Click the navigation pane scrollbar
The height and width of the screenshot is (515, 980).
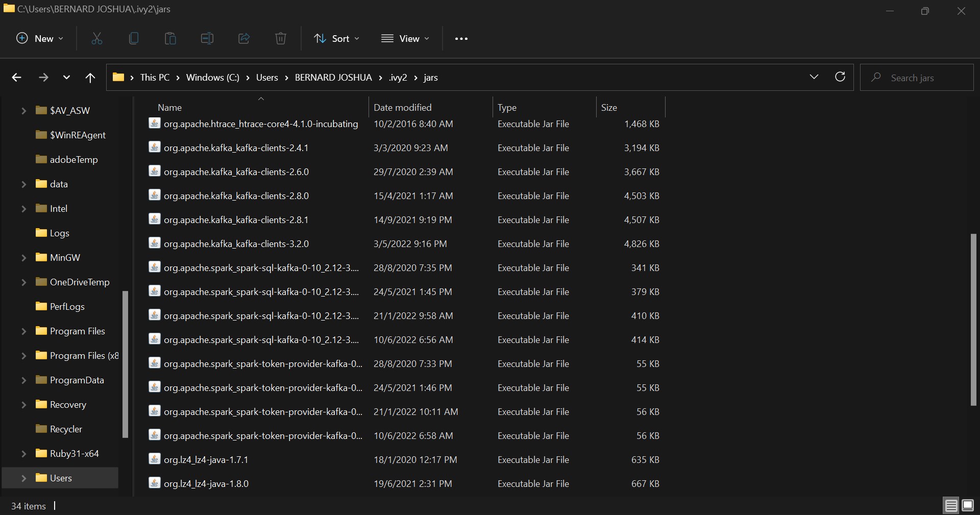click(x=125, y=364)
